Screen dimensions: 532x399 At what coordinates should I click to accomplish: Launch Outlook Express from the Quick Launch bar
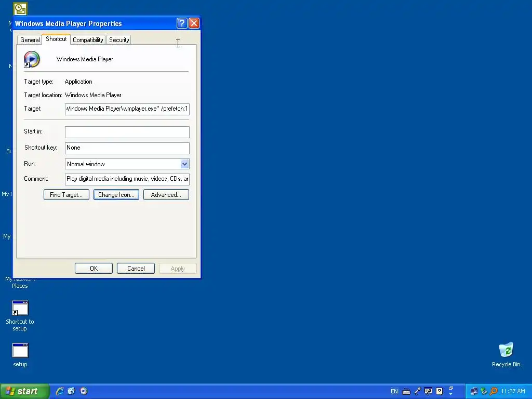[x=71, y=391]
